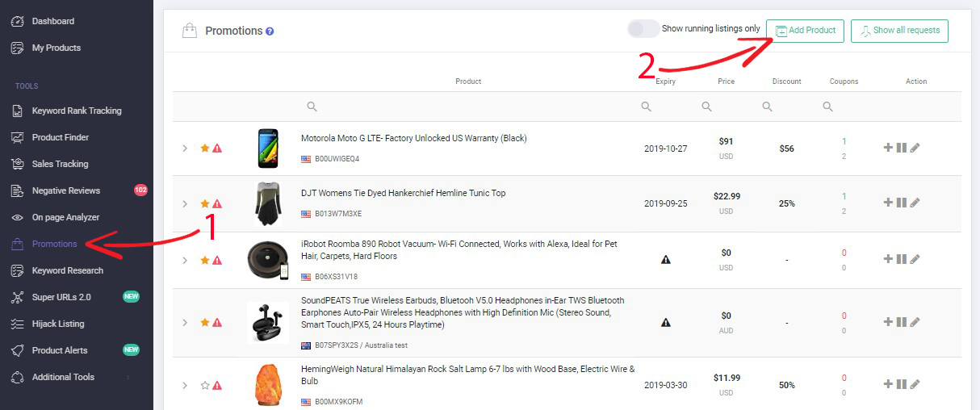Expand the DJT Womens Tunic Top row
The height and width of the screenshot is (410, 980).
[185, 203]
